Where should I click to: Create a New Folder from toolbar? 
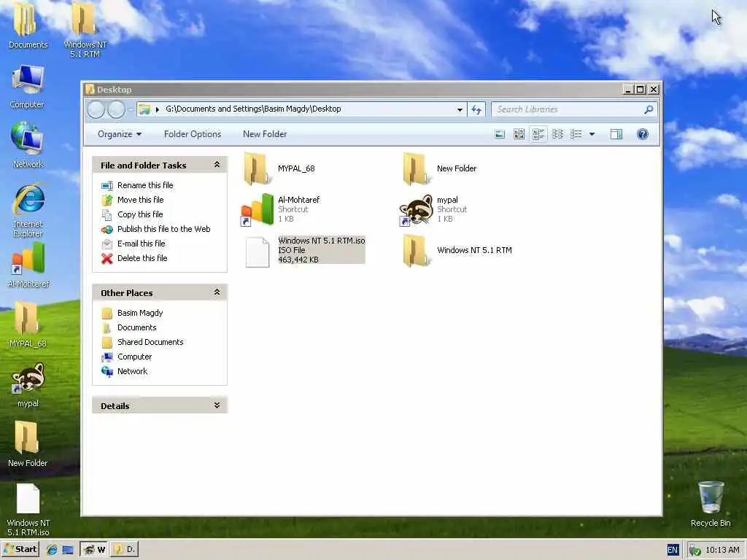(265, 134)
